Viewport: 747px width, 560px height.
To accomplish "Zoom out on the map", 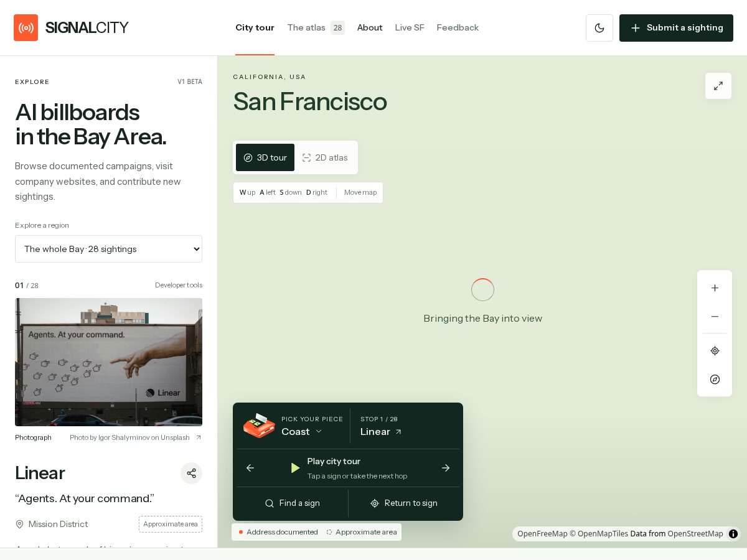I will pyautogui.click(x=715, y=317).
